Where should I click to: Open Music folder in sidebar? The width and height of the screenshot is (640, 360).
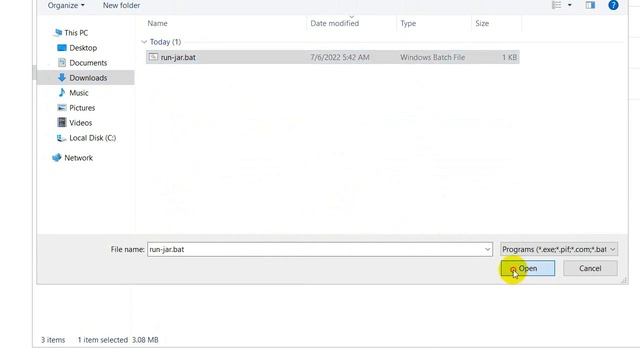tap(79, 93)
